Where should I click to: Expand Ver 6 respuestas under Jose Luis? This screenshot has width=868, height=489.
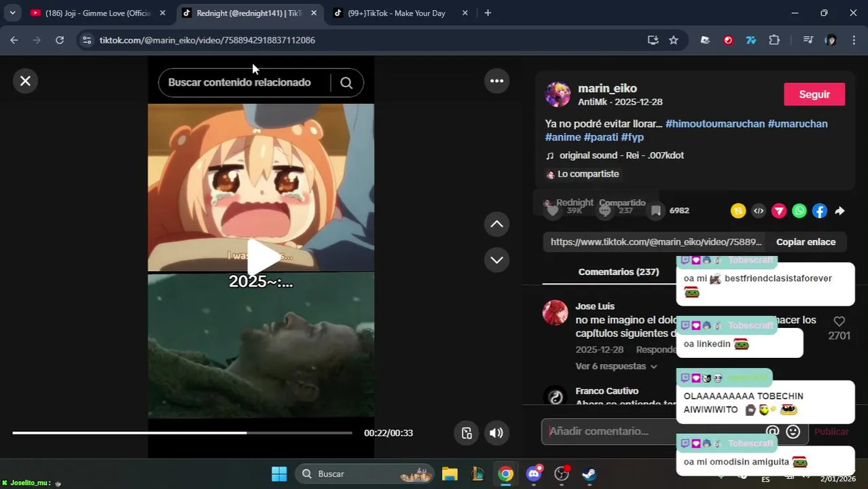point(616,366)
